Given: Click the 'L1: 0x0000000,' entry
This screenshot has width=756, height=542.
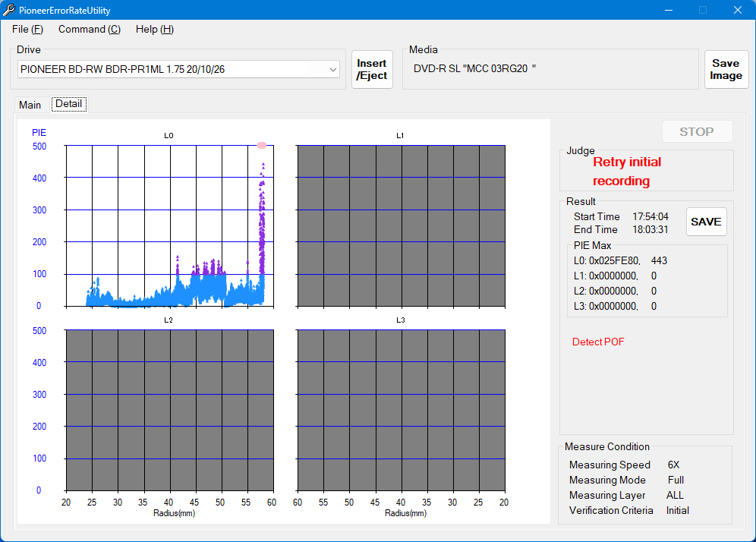Looking at the screenshot, I should click(606, 276).
